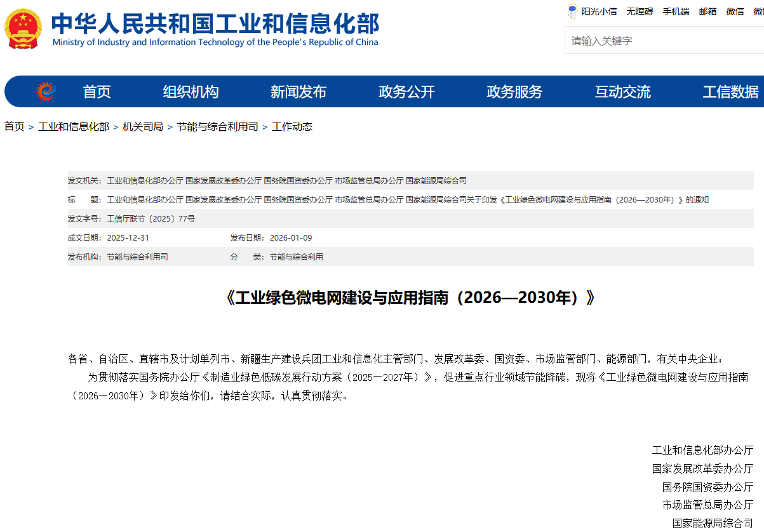Screen dimensions: 764x532
Task: Click the red gear icon in navigation bar
Action: point(46,92)
